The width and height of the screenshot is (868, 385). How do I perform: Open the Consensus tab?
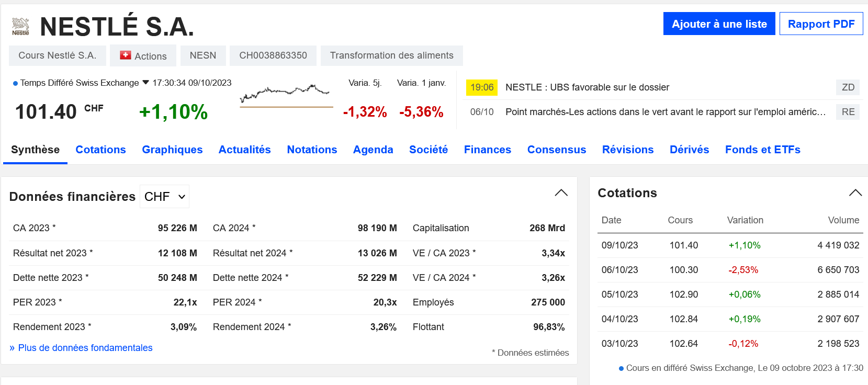557,150
